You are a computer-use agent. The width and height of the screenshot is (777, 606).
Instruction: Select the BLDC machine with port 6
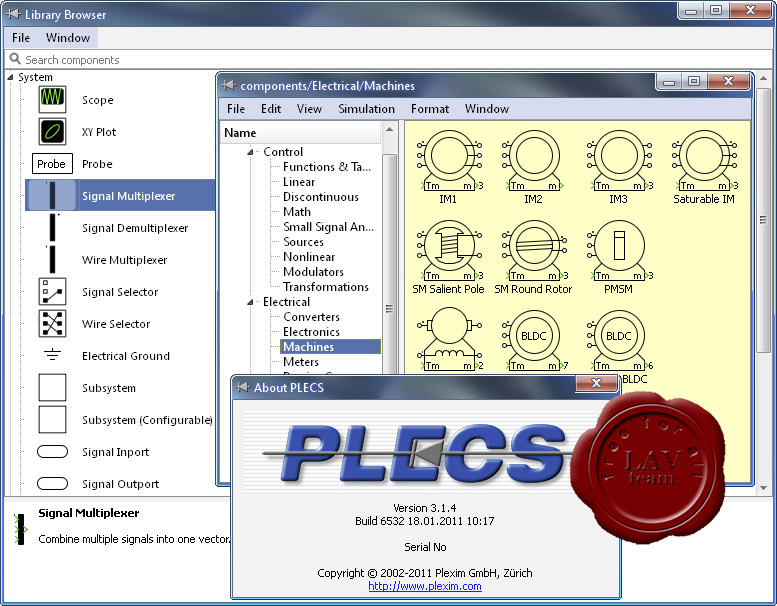click(619, 340)
